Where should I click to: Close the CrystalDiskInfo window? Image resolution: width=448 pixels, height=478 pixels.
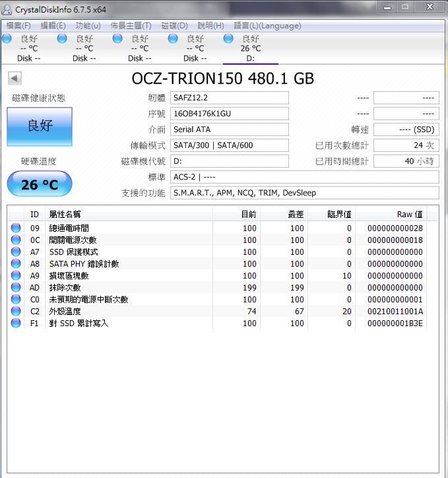pos(430,7)
